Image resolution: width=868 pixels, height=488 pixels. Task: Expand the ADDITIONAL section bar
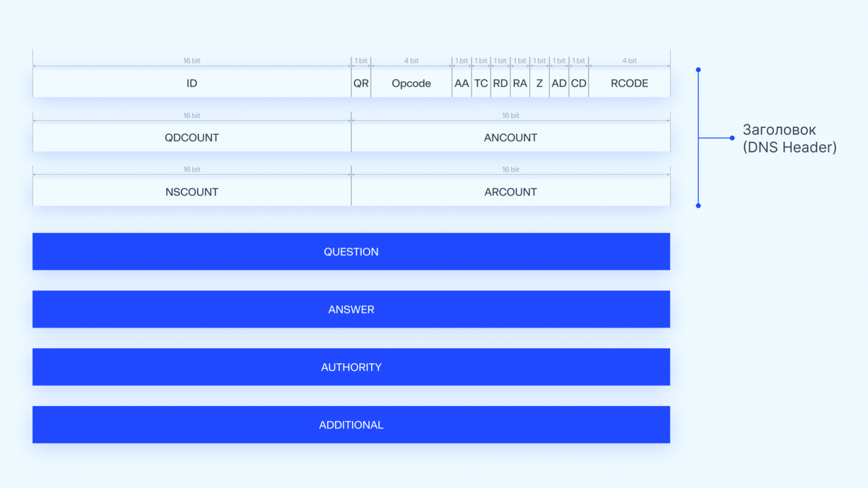click(x=351, y=425)
